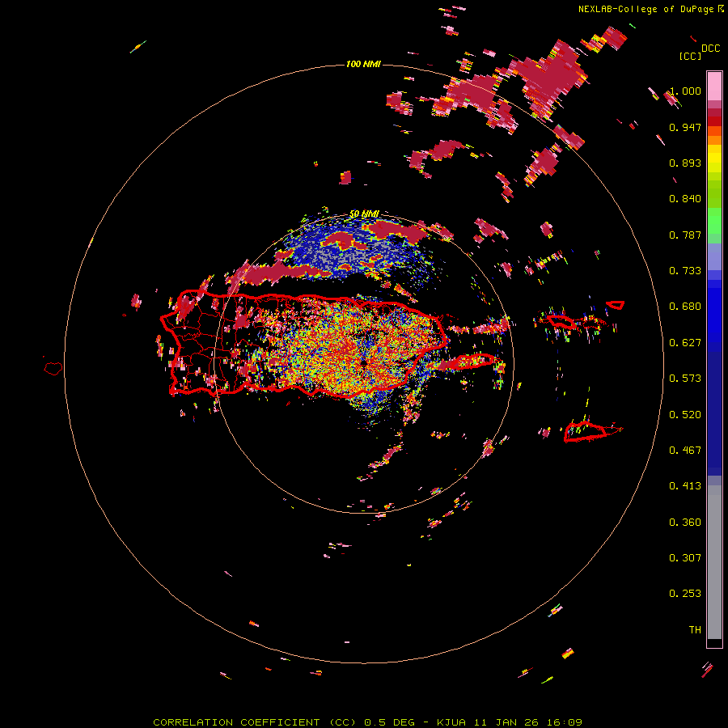Click the TH threshold label on the scale
Image resolution: width=728 pixels, height=728 pixels.
pyautogui.click(x=695, y=630)
